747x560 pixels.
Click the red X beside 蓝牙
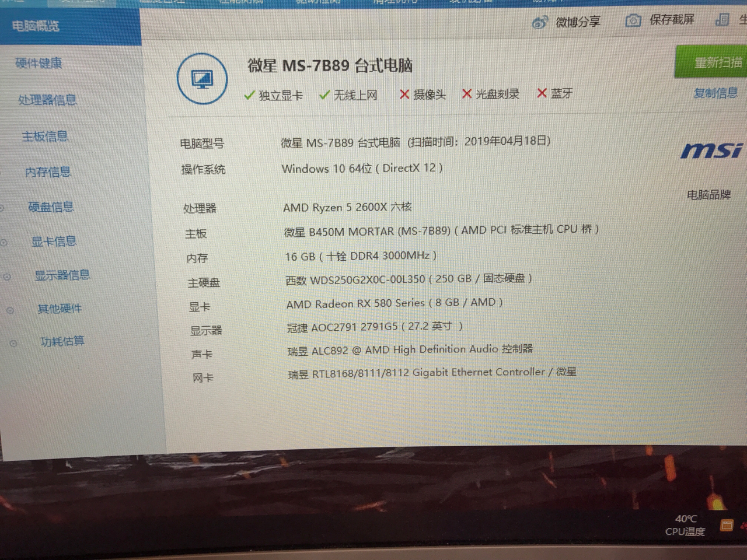coord(542,93)
